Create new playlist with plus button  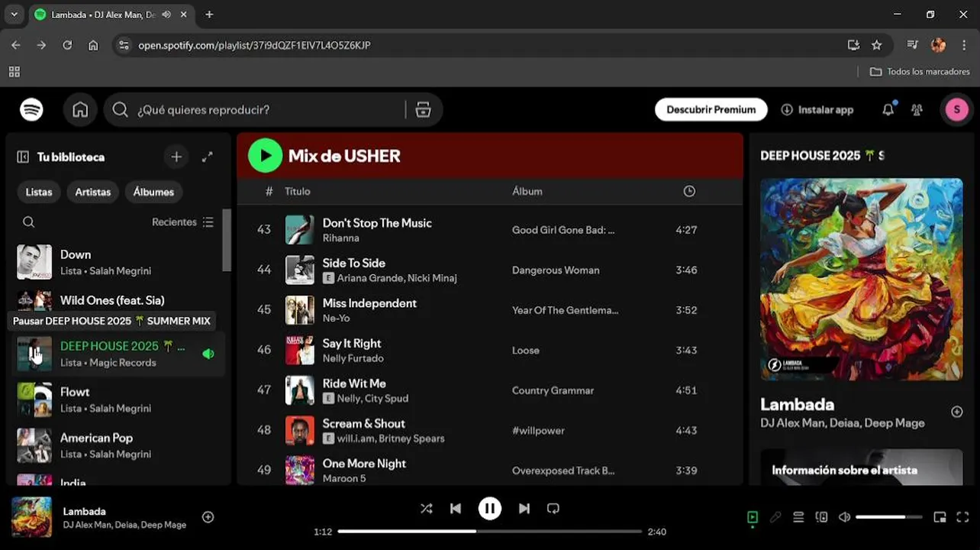pos(176,157)
